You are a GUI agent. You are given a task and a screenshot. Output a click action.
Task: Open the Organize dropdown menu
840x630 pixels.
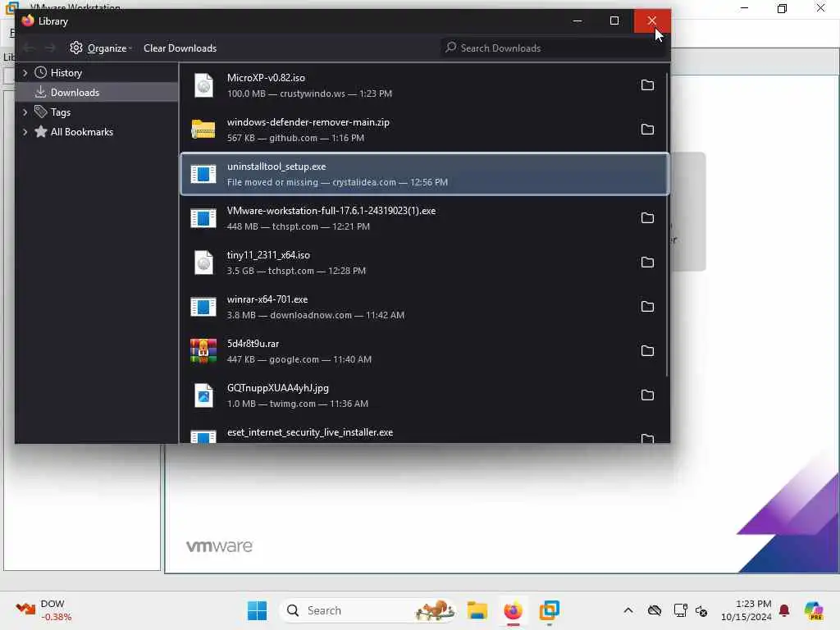pyautogui.click(x=101, y=48)
